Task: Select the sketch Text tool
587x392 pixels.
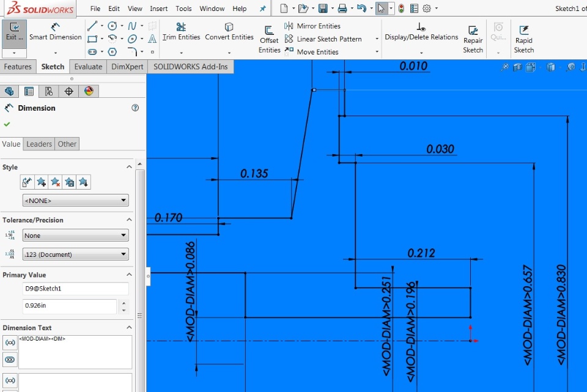Action: (152, 39)
